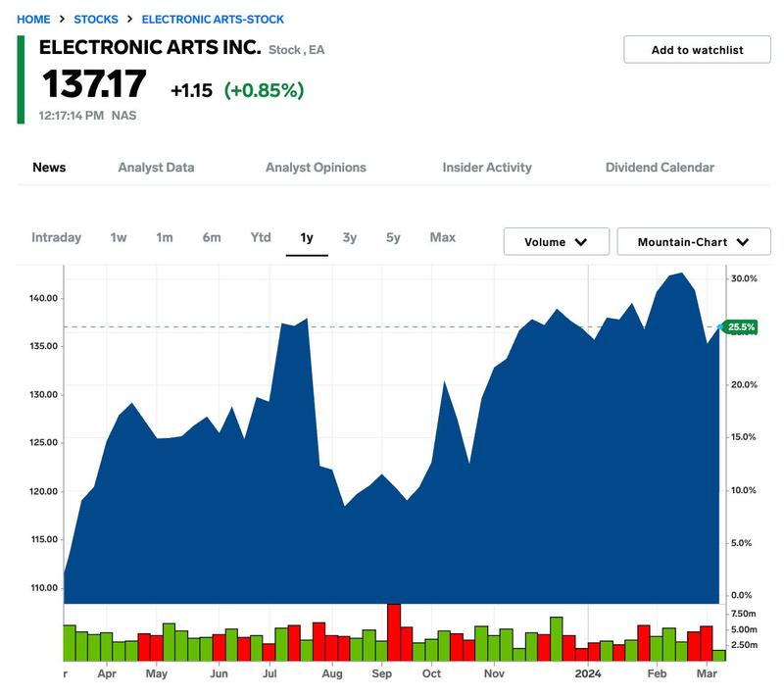The height and width of the screenshot is (697, 784).
Task: Click the 7.50m volume axis label
Action: [x=744, y=614]
